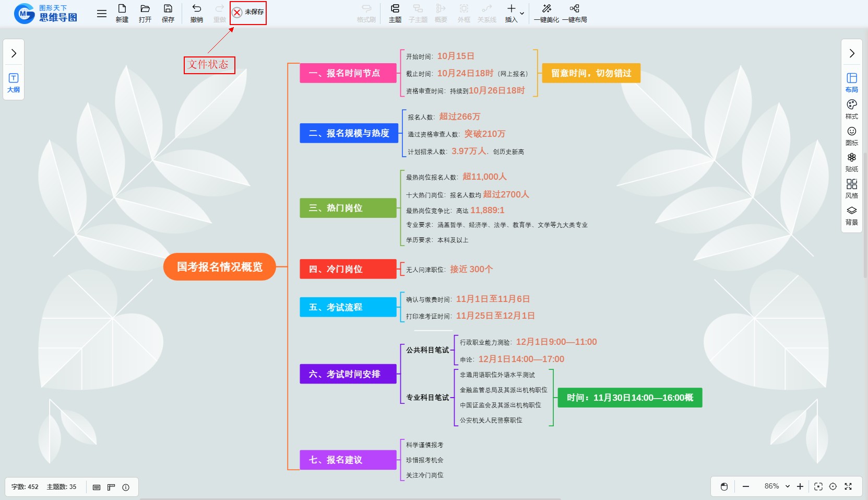Toggle the mouse mode icon in zoom bar
868x500 pixels.
[724, 487]
